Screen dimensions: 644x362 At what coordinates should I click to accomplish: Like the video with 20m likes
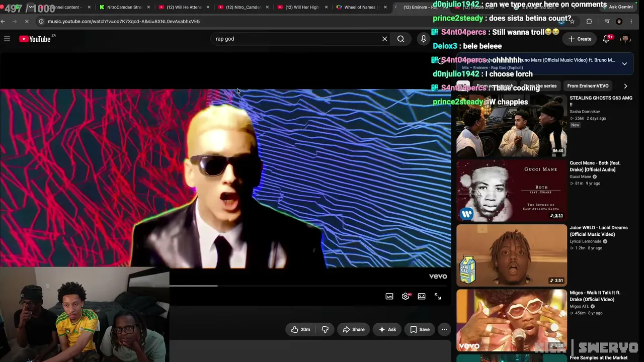coord(301,329)
